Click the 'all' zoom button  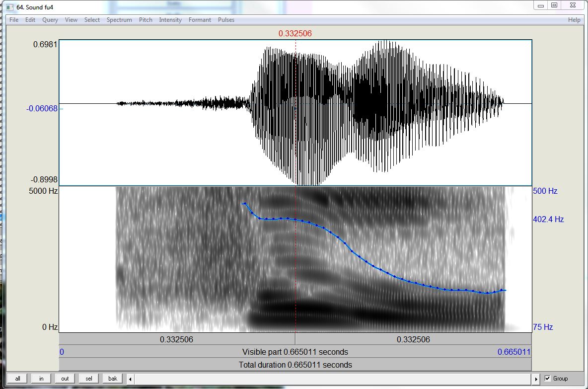tap(17, 379)
